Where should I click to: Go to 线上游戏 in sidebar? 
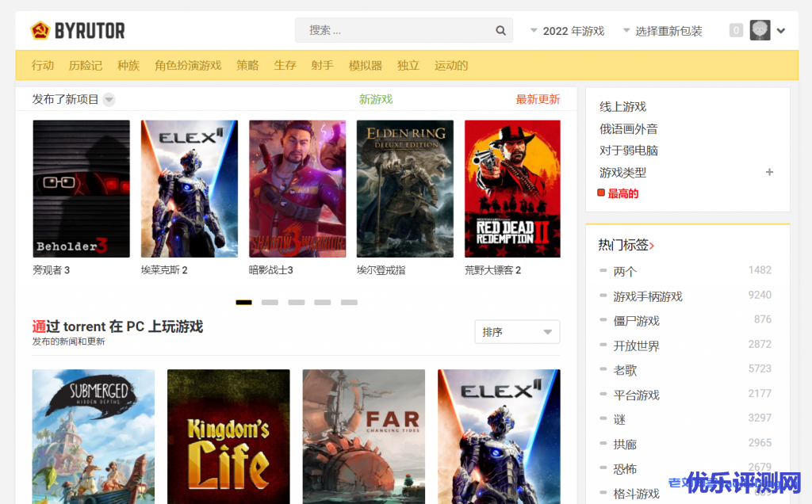(x=622, y=106)
